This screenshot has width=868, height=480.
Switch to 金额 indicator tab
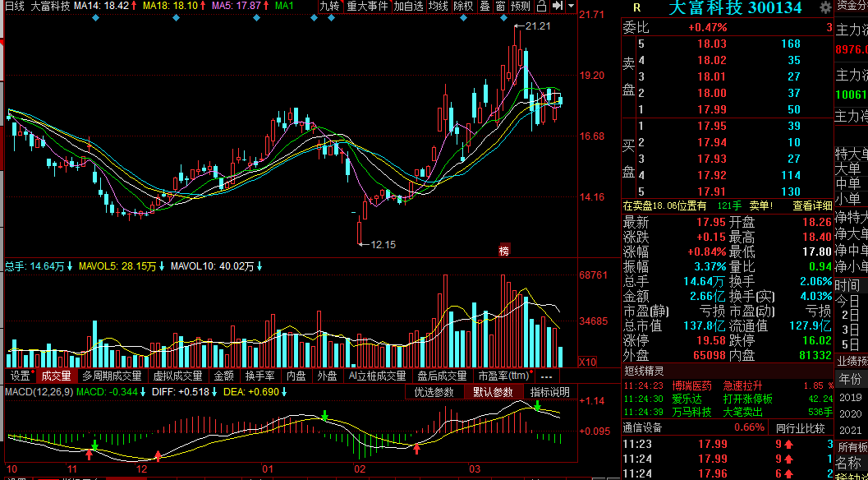[x=224, y=376]
